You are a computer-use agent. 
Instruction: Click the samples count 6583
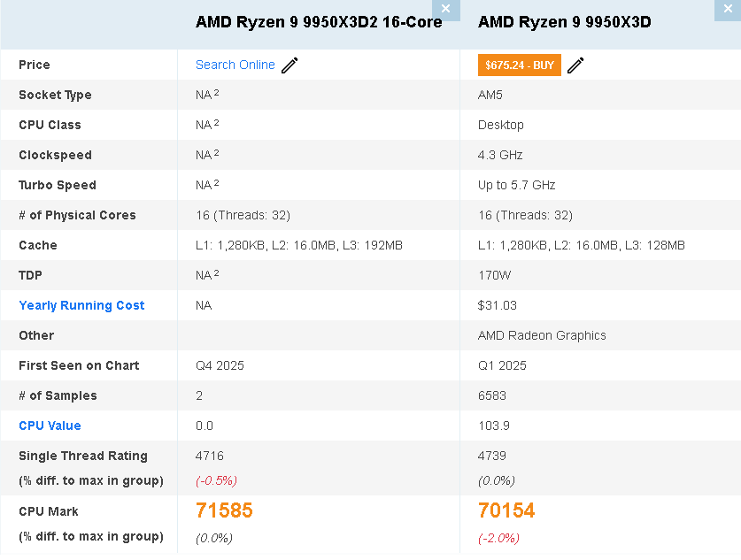coord(491,395)
